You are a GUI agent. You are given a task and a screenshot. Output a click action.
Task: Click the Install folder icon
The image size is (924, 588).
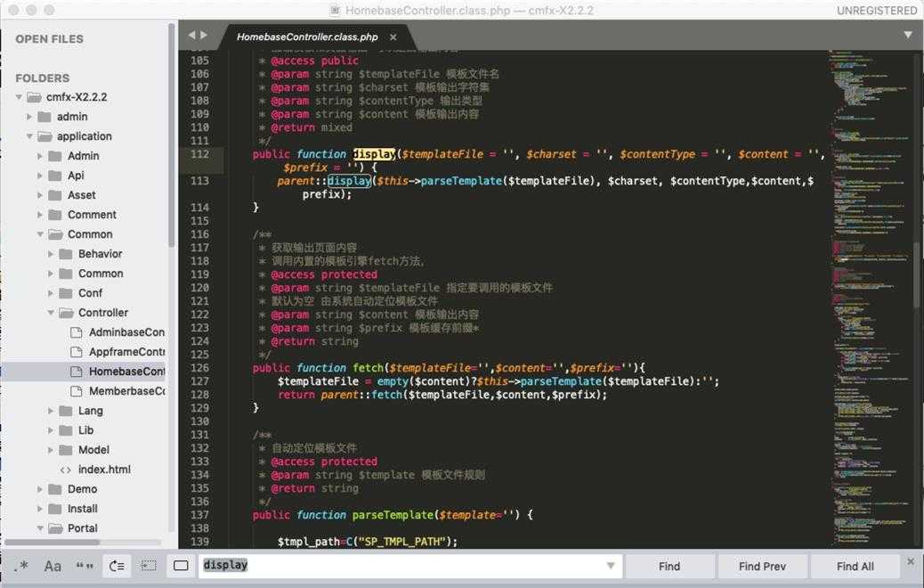pyautogui.click(x=55, y=509)
